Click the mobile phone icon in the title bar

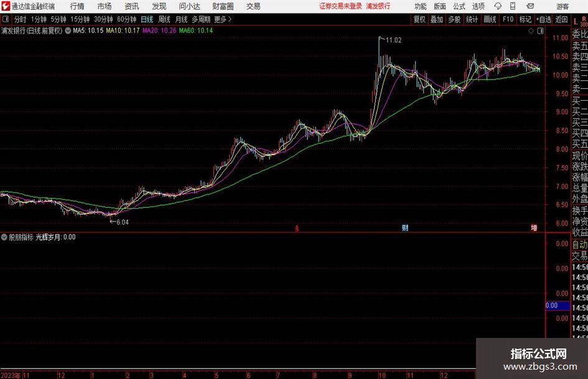coord(513,6)
